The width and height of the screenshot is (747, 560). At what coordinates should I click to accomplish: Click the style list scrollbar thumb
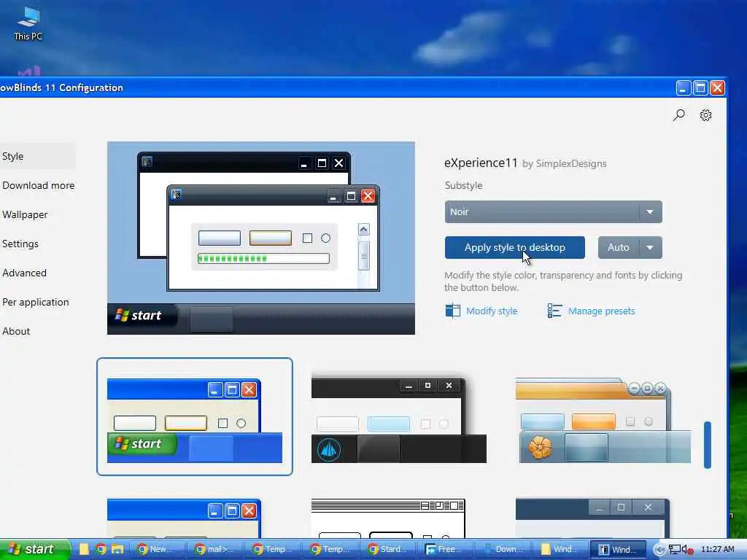click(708, 445)
